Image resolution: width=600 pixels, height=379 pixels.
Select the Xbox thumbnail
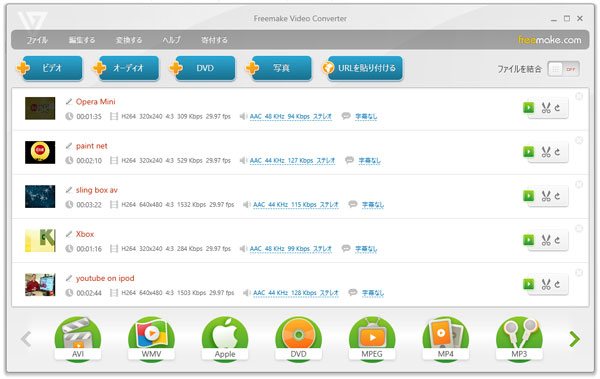(40, 240)
